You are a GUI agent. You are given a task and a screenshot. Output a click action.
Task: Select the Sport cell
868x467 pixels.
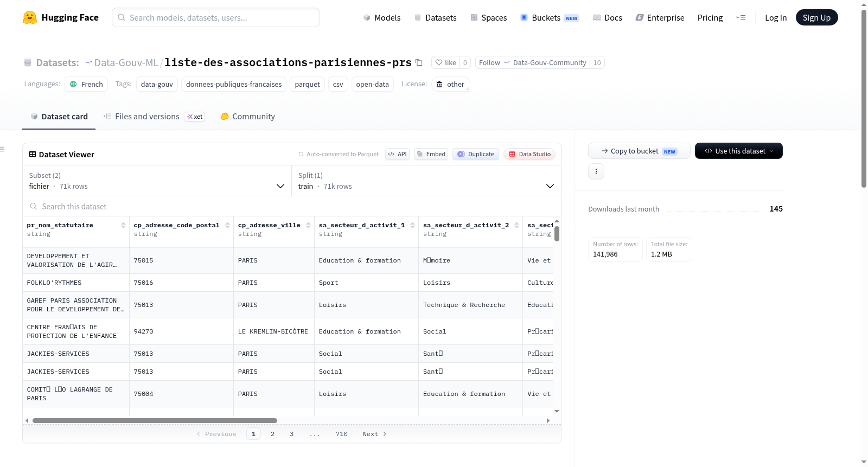tap(366, 283)
